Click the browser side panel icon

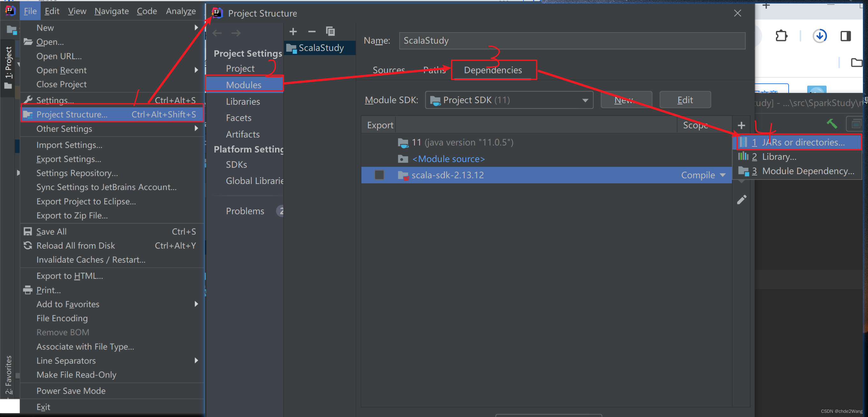click(845, 36)
